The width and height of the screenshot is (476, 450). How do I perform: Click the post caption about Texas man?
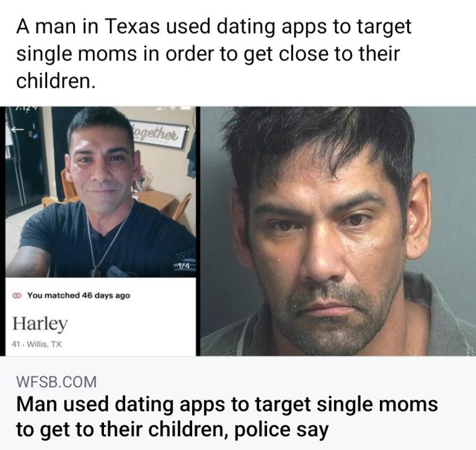[x=214, y=53]
